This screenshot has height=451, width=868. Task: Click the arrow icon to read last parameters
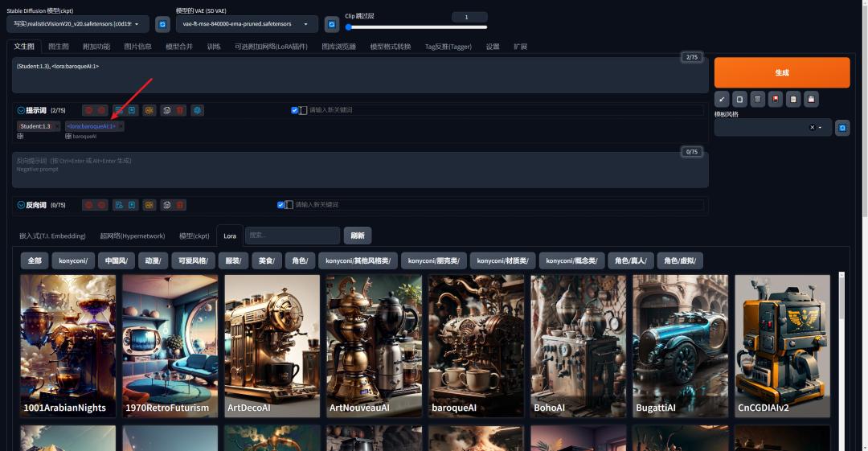coord(722,99)
